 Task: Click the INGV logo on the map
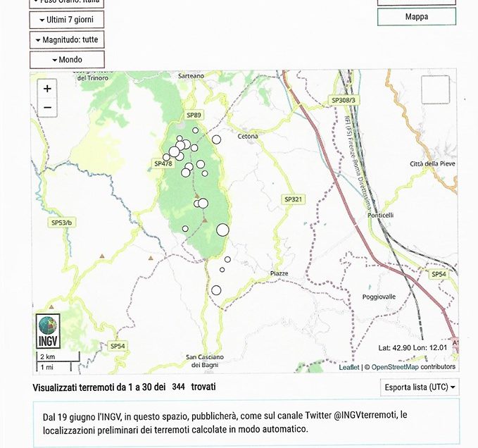coord(48,331)
